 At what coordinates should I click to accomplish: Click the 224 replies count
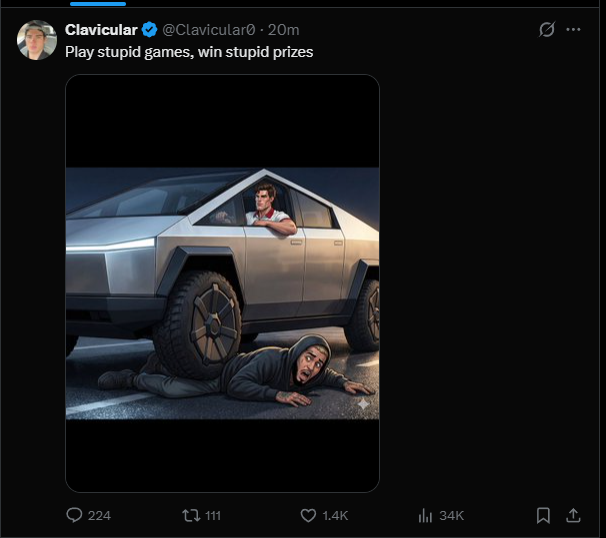pos(99,515)
